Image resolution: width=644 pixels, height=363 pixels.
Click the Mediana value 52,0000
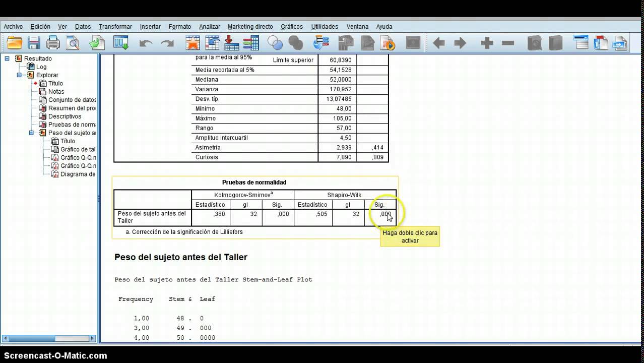click(x=341, y=80)
